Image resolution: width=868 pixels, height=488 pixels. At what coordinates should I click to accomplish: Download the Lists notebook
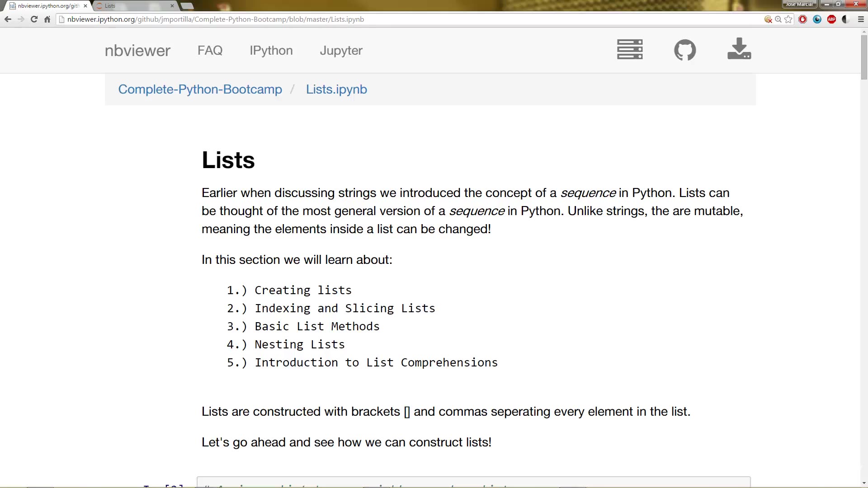[x=739, y=49]
